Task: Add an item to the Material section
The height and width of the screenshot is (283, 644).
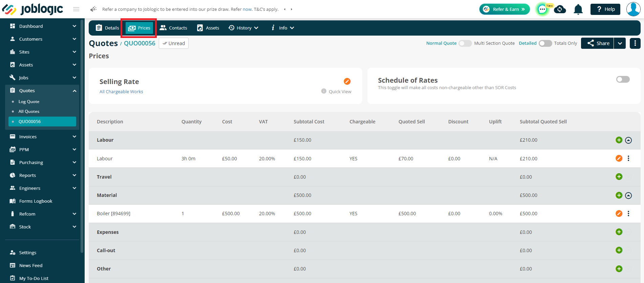Action: [x=619, y=195]
